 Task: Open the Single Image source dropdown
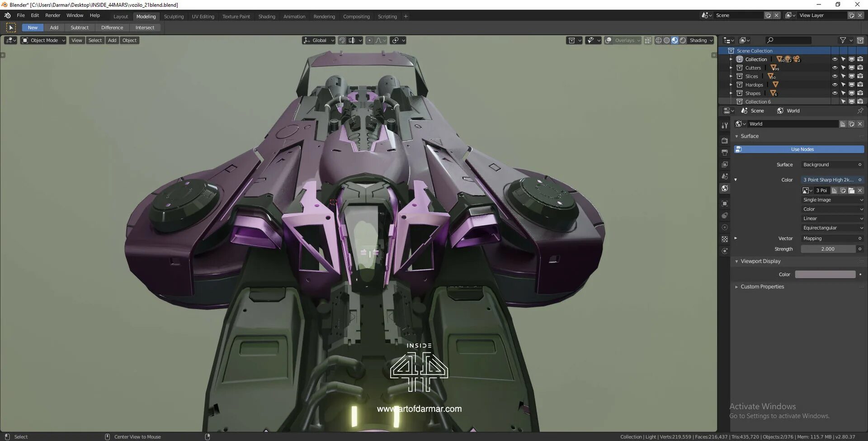pyautogui.click(x=833, y=200)
